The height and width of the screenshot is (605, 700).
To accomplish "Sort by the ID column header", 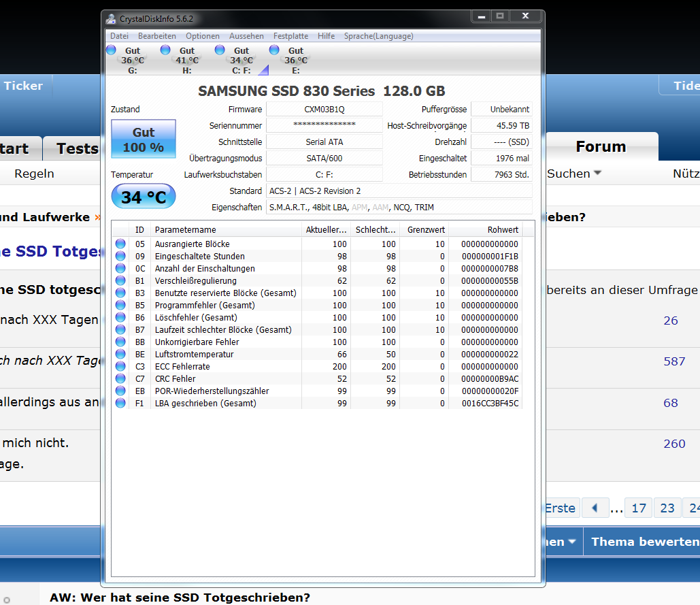I will 139,230.
